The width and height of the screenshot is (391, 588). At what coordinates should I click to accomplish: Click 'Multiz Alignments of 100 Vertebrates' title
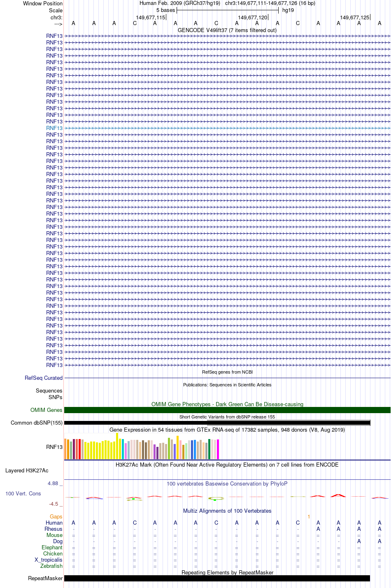tap(227, 511)
